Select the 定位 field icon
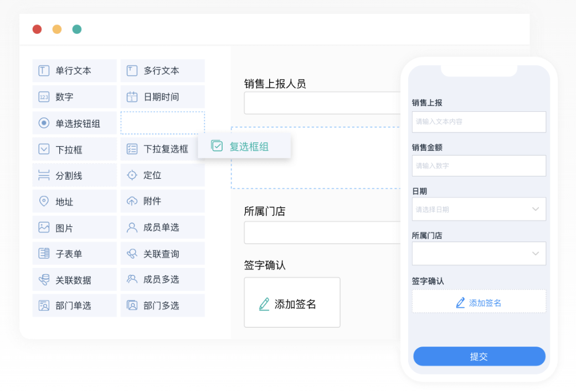 pyautogui.click(x=133, y=175)
